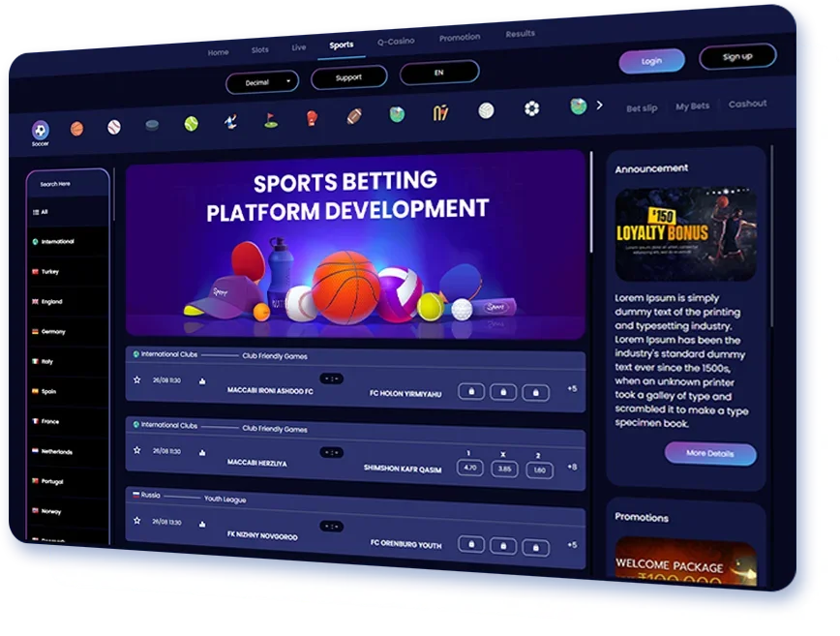
Task: Click the Sign up button
Action: (x=737, y=56)
